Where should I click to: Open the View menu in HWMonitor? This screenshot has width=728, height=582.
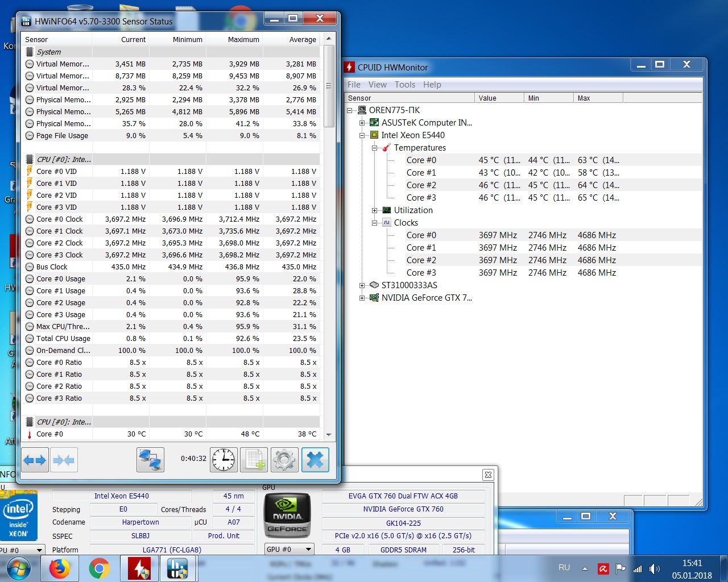coord(378,85)
